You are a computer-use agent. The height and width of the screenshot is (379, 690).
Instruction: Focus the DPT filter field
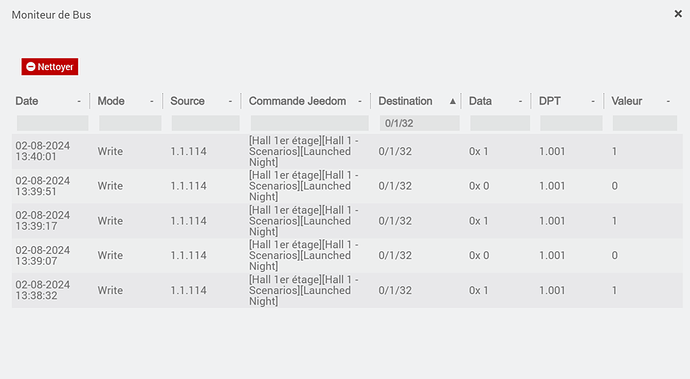click(x=571, y=123)
